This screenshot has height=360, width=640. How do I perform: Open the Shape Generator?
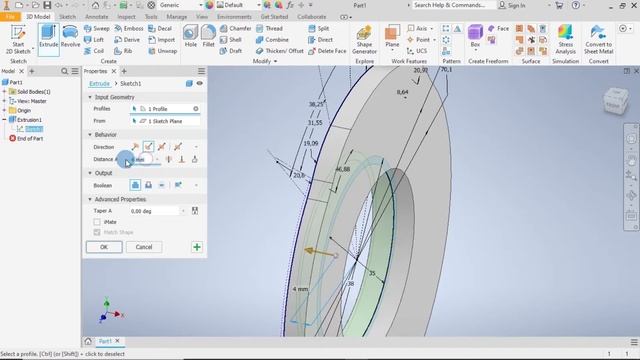point(364,40)
